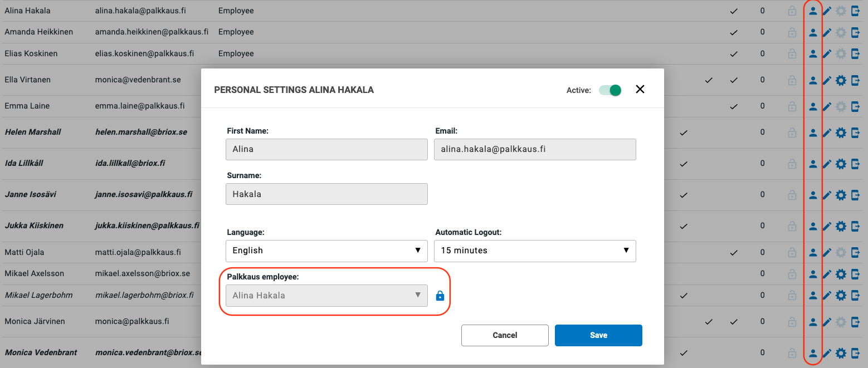Screen dimensions: 868x368
Task: Open personal settings icon for Amanda Heikkinen
Action: pyautogui.click(x=813, y=32)
